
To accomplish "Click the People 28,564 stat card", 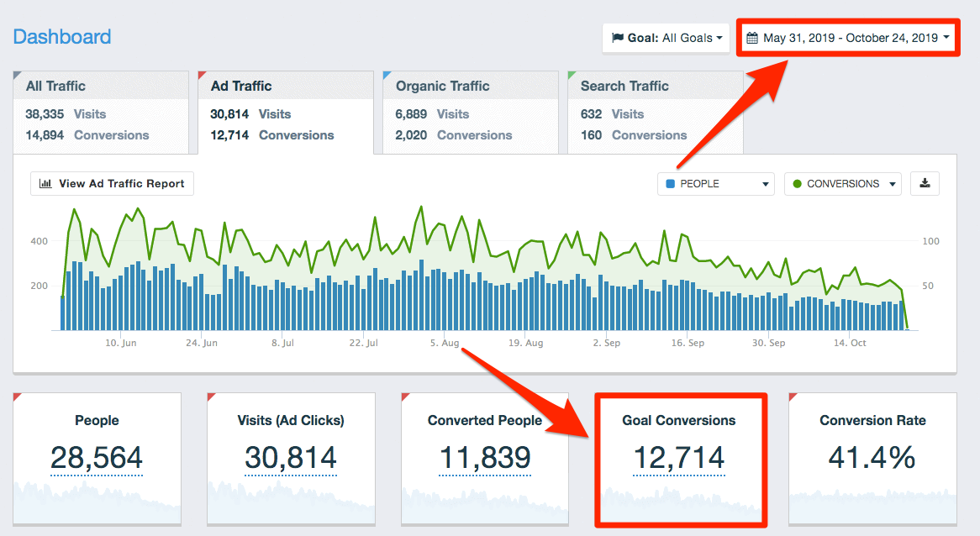I will tap(97, 458).
